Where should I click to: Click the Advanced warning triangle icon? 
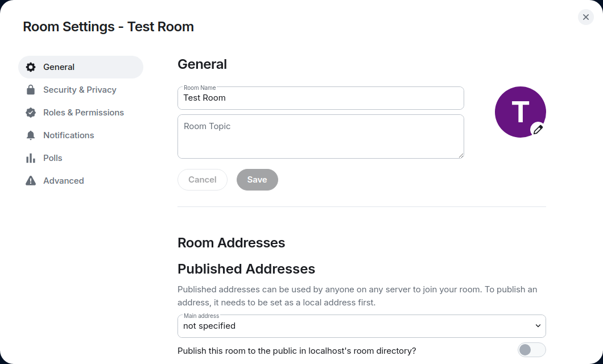(x=31, y=181)
